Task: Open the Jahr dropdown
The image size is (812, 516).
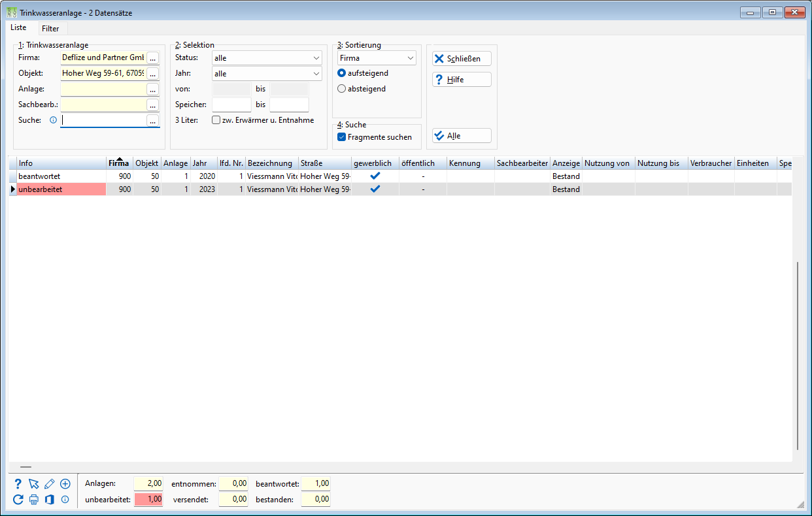Action: 267,74
